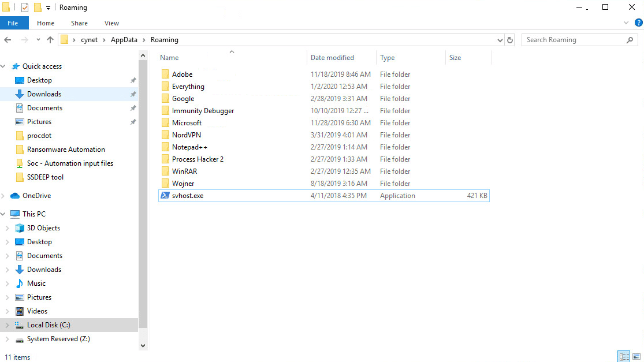Open the Help question mark icon
Viewport: 644px width, 362px height.
[638, 23]
